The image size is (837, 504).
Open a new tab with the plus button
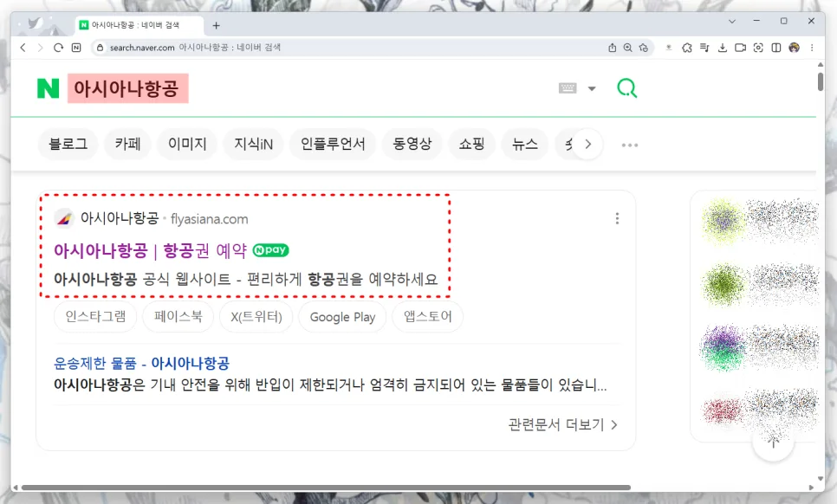click(217, 25)
